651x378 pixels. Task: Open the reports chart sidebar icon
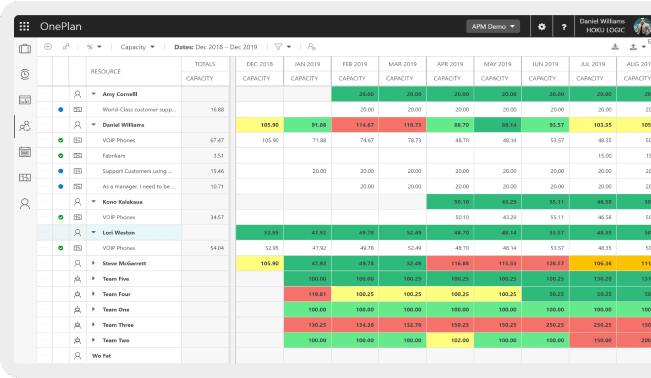pyautogui.click(x=25, y=100)
